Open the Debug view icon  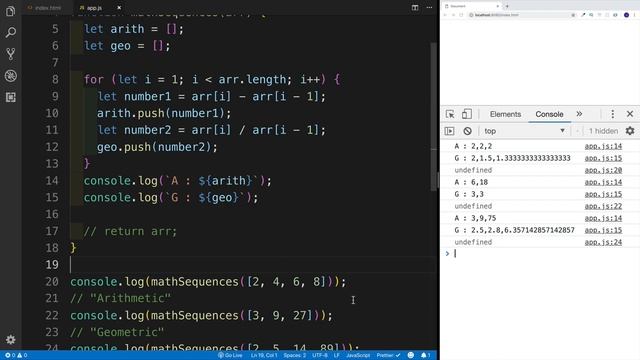[x=11, y=76]
